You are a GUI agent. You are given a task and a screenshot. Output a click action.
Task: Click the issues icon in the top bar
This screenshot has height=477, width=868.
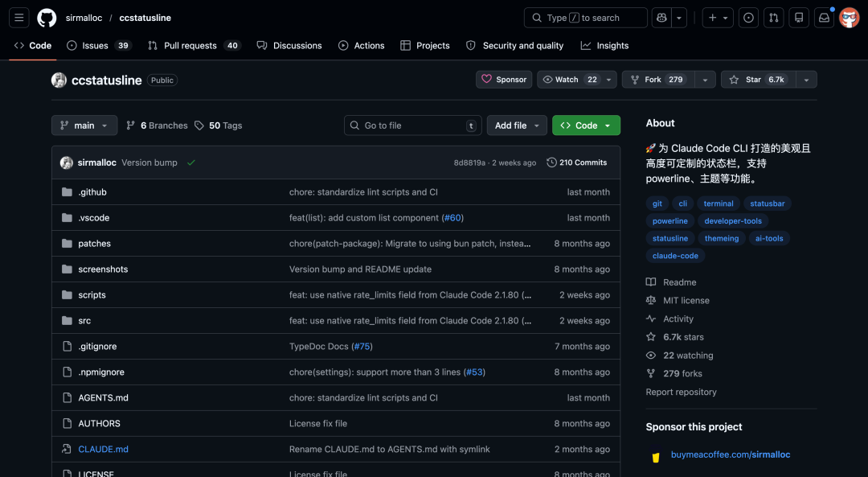pyautogui.click(x=747, y=17)
